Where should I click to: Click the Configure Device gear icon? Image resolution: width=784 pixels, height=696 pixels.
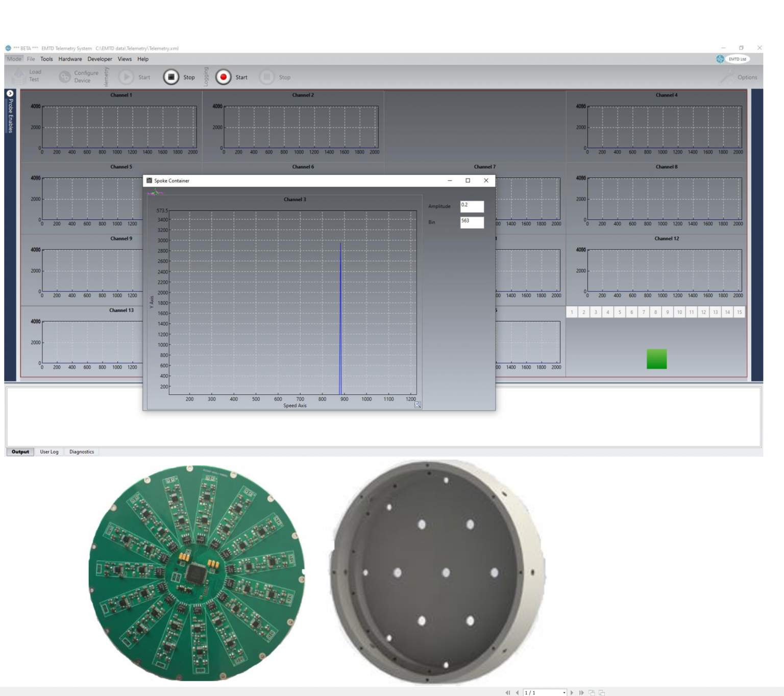tap(64, 77)
